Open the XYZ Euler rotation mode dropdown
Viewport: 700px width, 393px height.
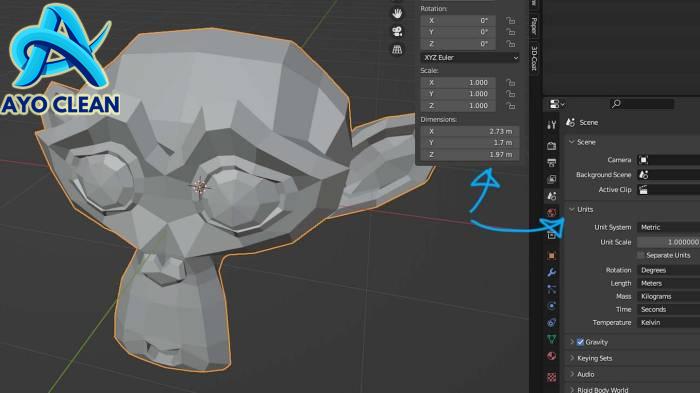(470, 58)
